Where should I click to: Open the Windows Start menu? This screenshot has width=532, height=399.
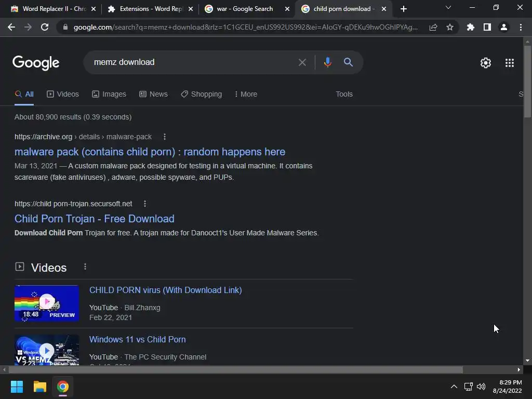17,387
